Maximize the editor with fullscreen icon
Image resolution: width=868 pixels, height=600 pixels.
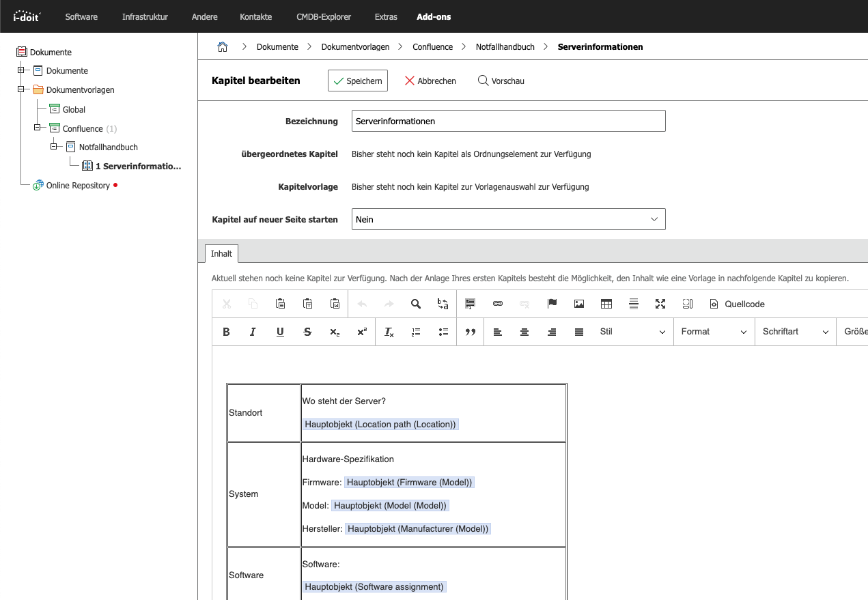coord(660,304)
